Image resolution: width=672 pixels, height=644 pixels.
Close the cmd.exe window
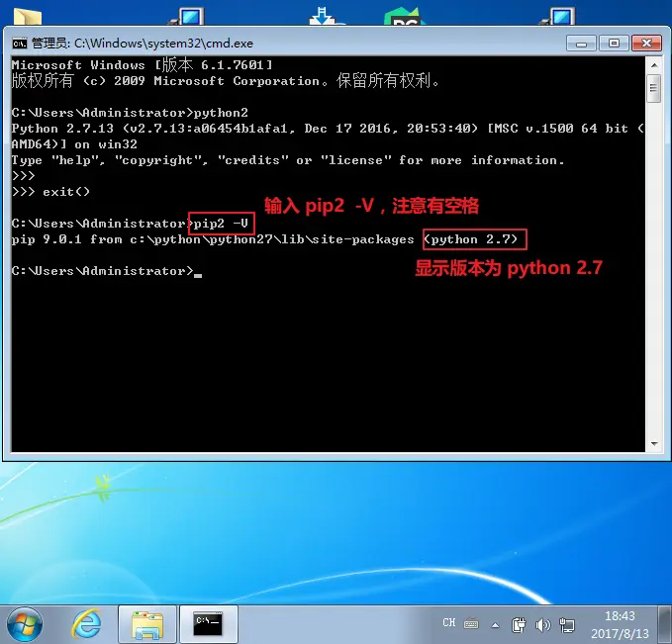point(646,44)
